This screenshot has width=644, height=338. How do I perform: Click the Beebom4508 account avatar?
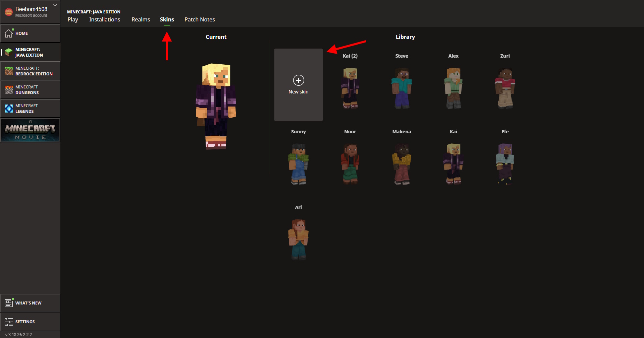coord(8,12)
